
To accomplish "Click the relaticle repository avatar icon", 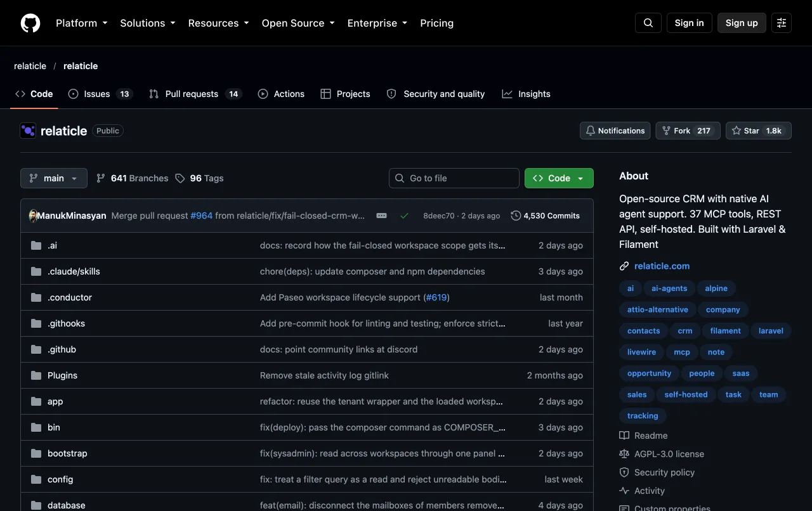I will pyautogui.click(x=28, y=131).
